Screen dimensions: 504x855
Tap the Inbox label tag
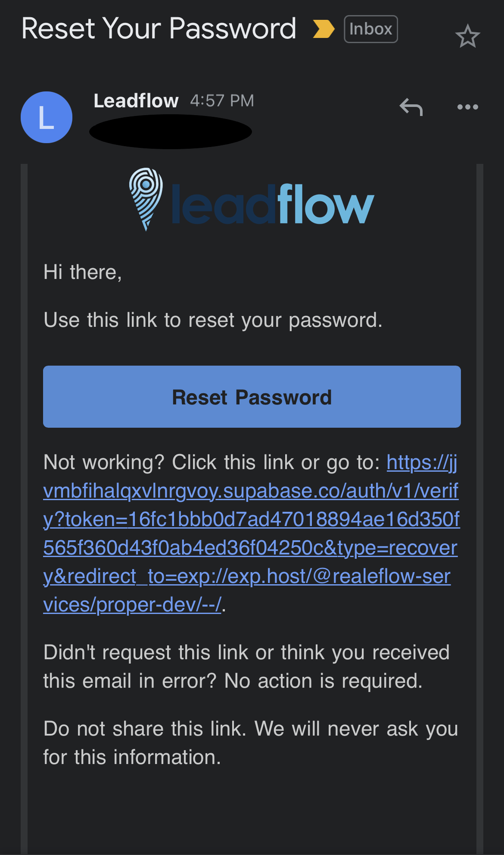pos(370,29)
